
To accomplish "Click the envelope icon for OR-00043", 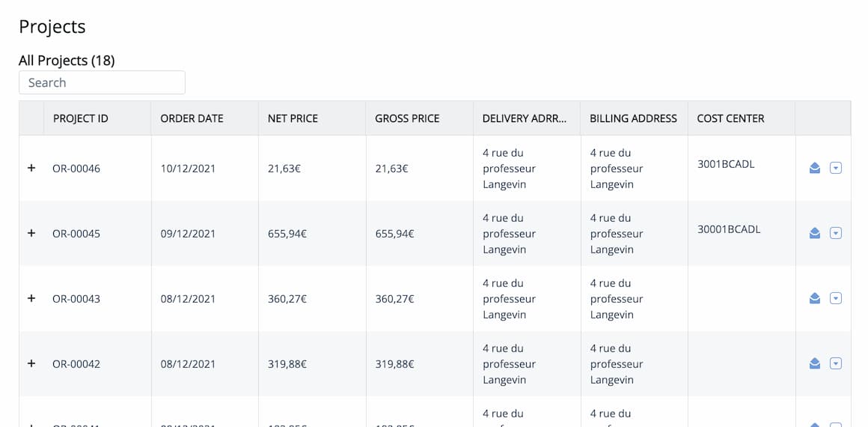I will 814,299.
